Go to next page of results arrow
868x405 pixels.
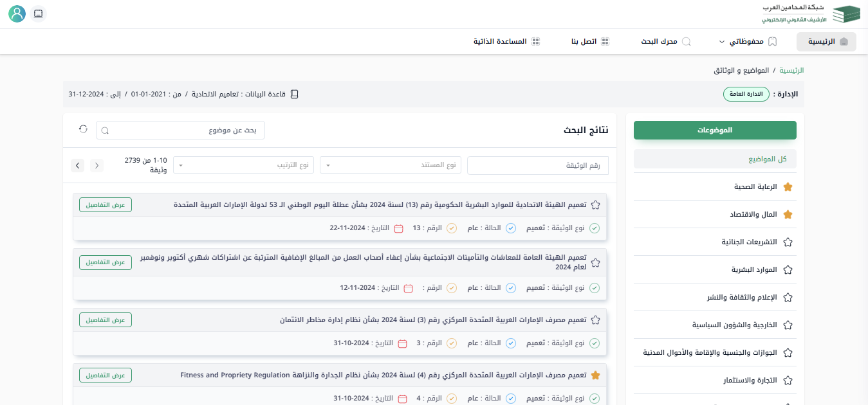point(77,166)
